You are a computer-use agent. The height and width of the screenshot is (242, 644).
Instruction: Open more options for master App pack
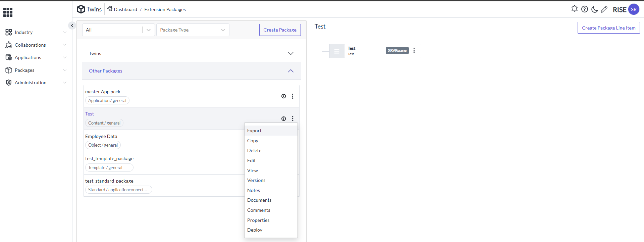[x=293, y=96]
